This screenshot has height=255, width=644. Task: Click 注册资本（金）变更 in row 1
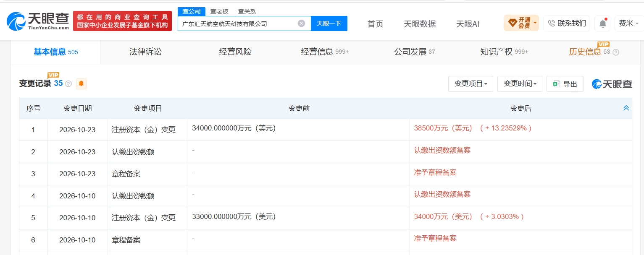[x=144, y=130]
